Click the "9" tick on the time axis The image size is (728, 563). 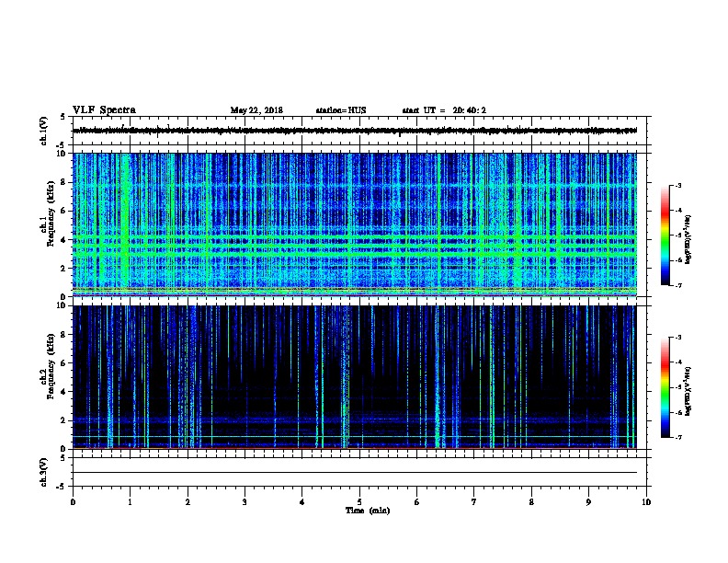[588, 502]
